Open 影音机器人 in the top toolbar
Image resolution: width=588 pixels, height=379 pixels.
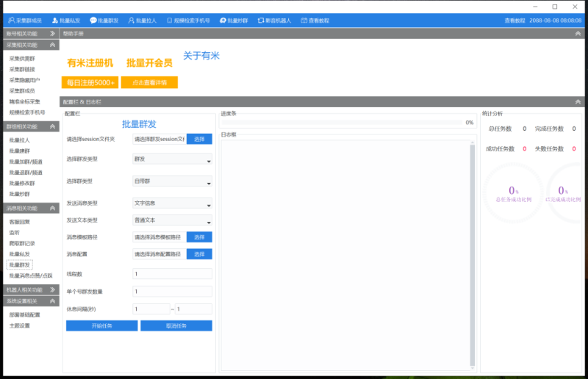[274, 21]
